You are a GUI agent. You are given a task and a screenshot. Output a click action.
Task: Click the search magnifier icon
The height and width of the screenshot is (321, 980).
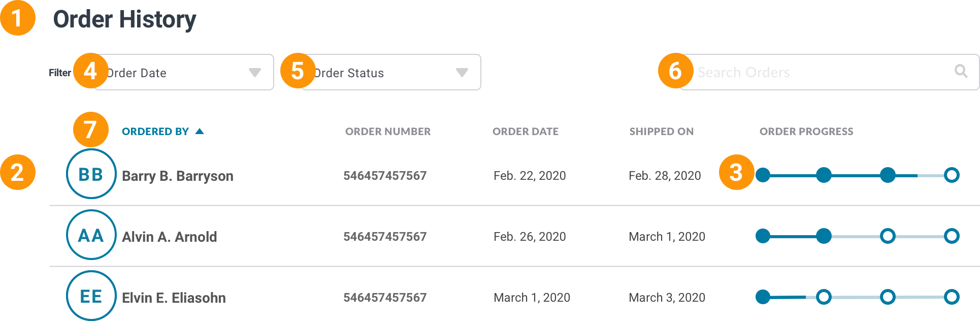point(960,72)
